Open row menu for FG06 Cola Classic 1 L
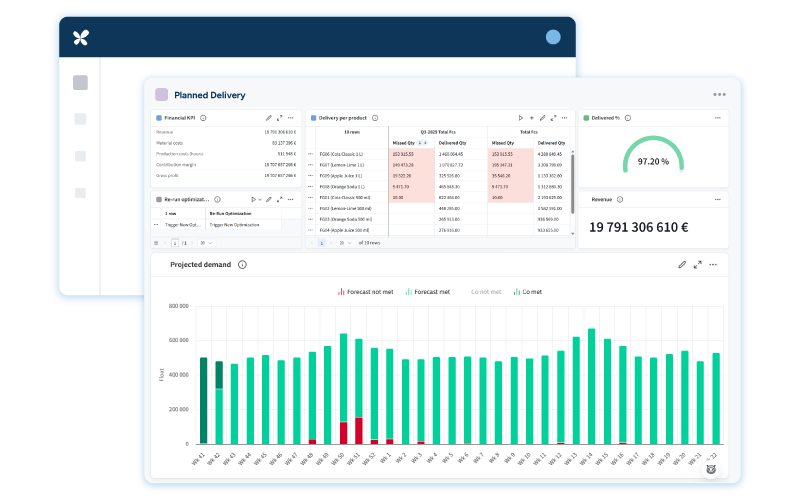This screenshot has height=500, width=800. (x=310, y=154)
